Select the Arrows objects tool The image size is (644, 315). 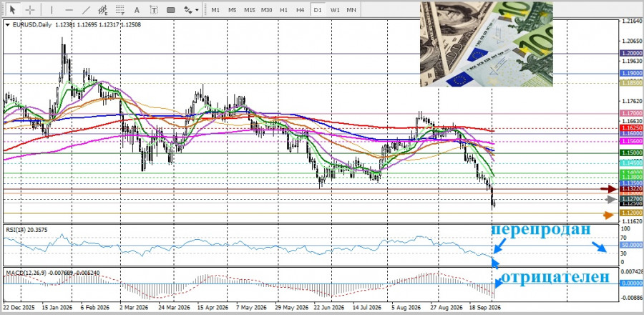pos(187,9)
